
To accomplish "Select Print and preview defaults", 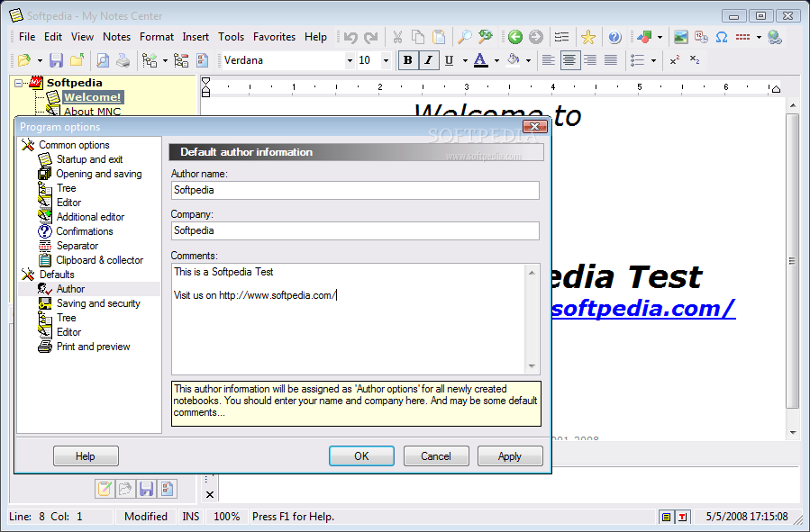I will 93,347.
